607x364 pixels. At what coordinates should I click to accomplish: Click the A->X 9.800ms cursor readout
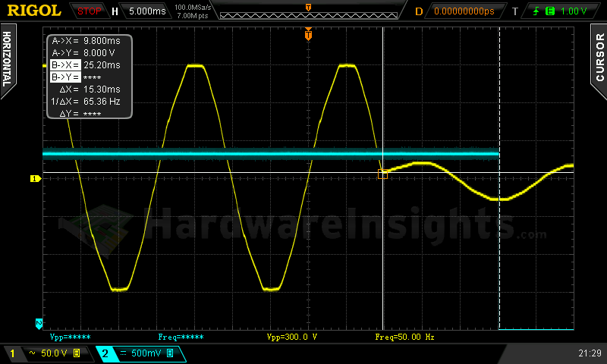[85, 42]
